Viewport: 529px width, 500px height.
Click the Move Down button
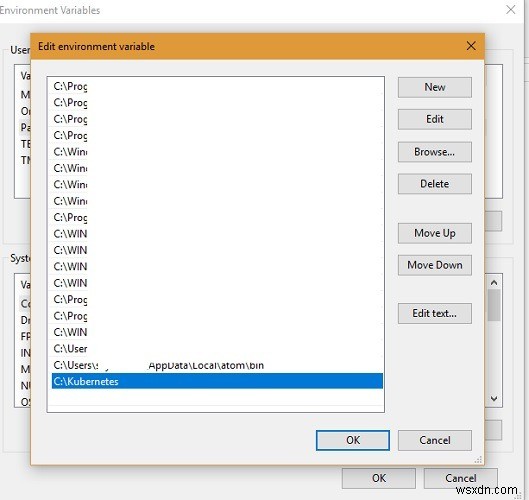click(x=435, y=265)
